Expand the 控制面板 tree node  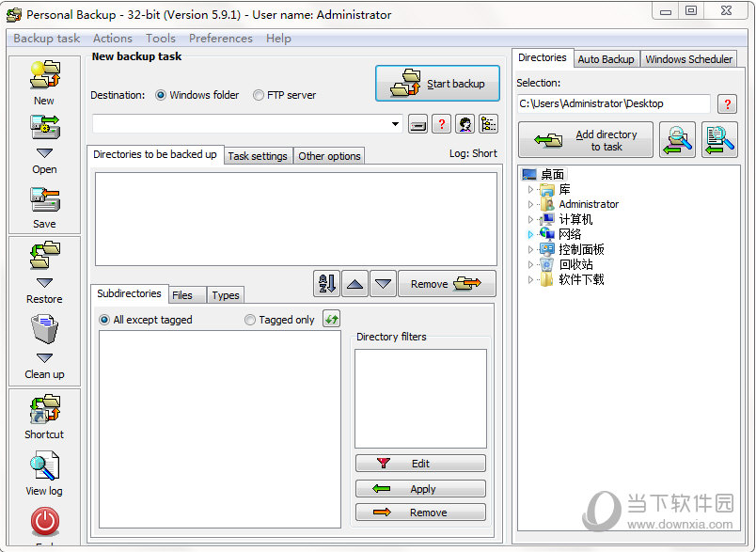click(x=530, y=249)
